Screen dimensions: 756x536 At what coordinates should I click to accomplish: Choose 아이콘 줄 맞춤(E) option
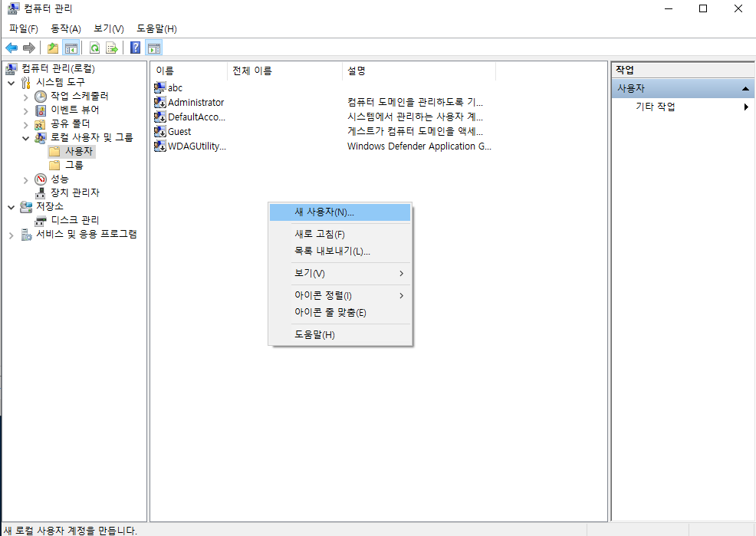[340, 312]
